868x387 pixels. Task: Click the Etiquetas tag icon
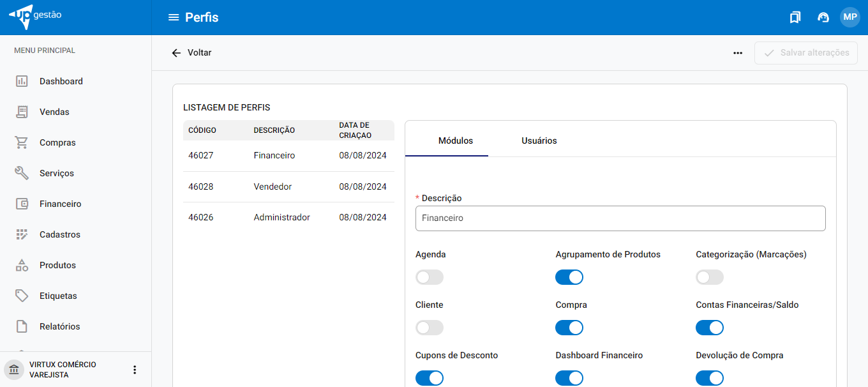pos(22,296)
